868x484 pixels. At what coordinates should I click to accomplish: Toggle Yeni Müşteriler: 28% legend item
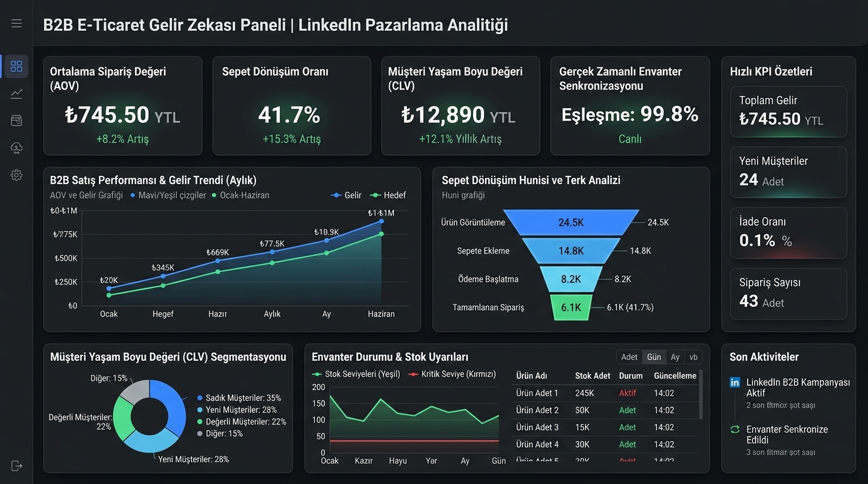(236, 410)
